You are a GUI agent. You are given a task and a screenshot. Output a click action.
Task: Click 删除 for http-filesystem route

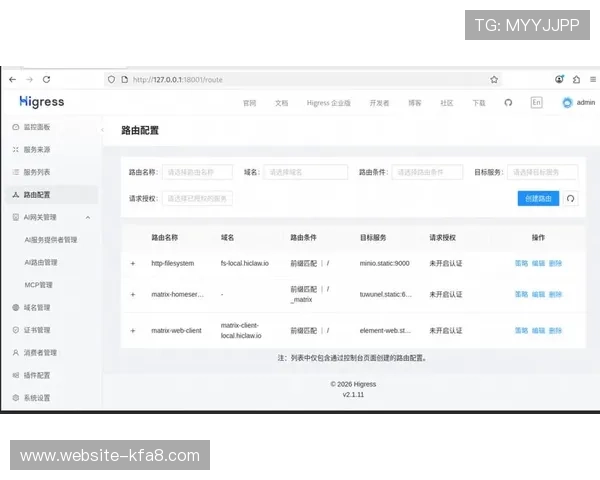coord(555,263)
